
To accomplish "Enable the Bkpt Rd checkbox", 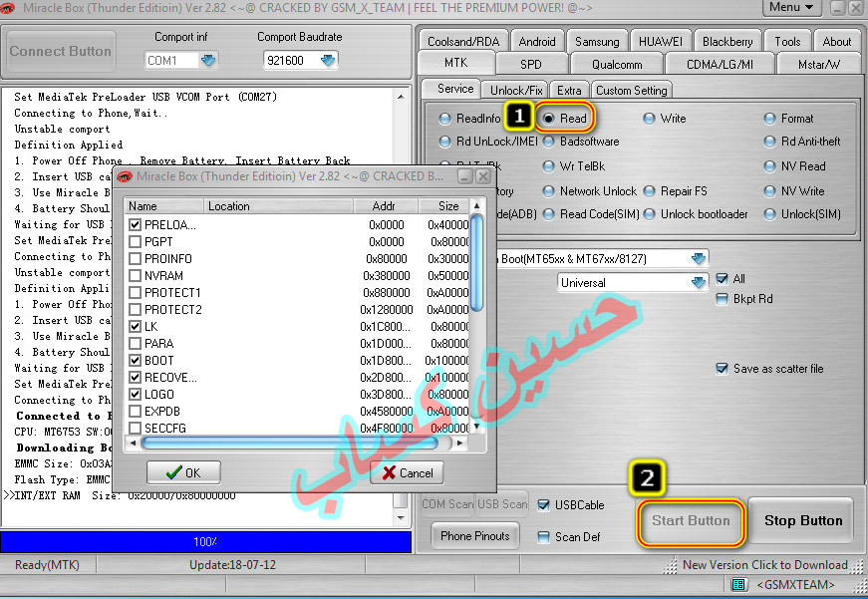I will click(x=722, y=299).
